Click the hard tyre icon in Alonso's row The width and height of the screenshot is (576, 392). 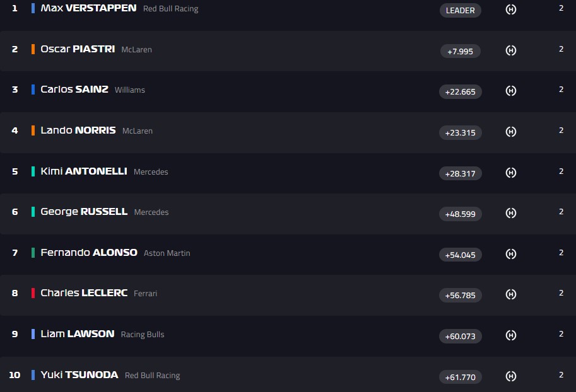[x=511, y=254]
